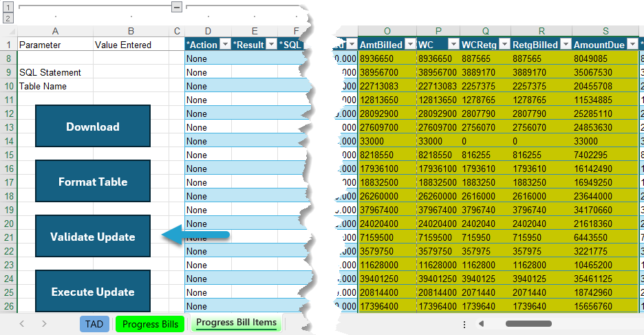Click the 'Parameter' header cell
This screenshot has height=335, width=644.
click(x=56, y=45)
